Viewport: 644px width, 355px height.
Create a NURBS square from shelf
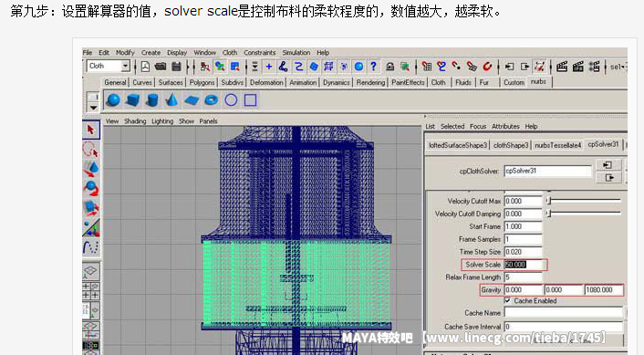pyautogui.click(x=251, y=99)
